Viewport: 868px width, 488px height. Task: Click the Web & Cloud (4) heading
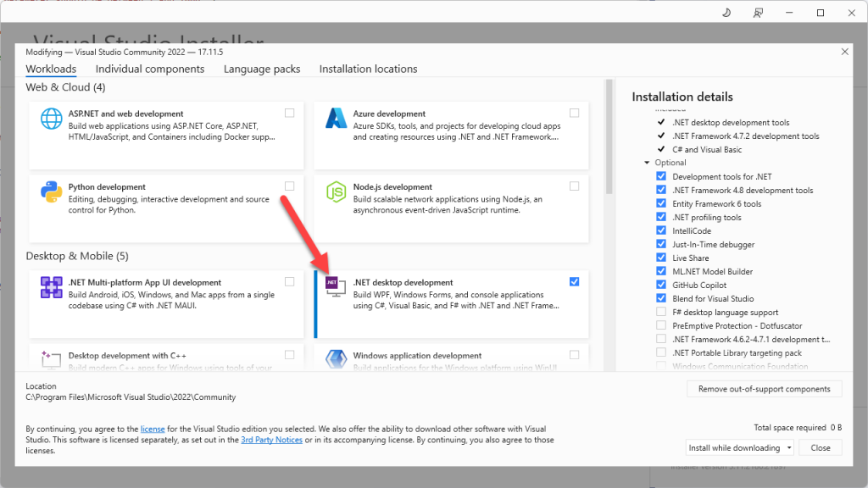pyautogui.click(x=65, y=87)
